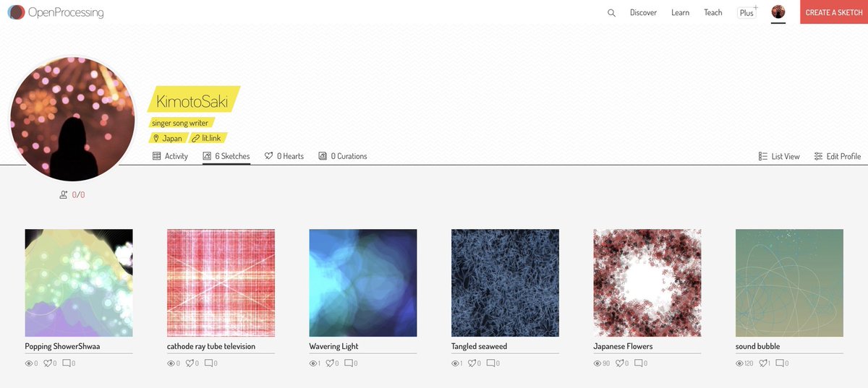Click the sound bubble title
868x388 pixels.
click(x=757, y=346)
